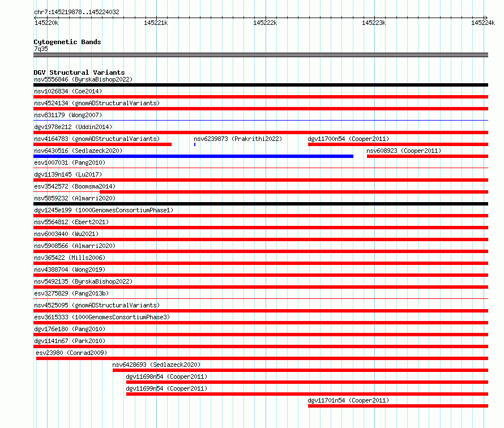The width and height of the screenshot is (504, 428).
Task: Open esv1007031 (Pang2010) variant
Action: point(70,162)
